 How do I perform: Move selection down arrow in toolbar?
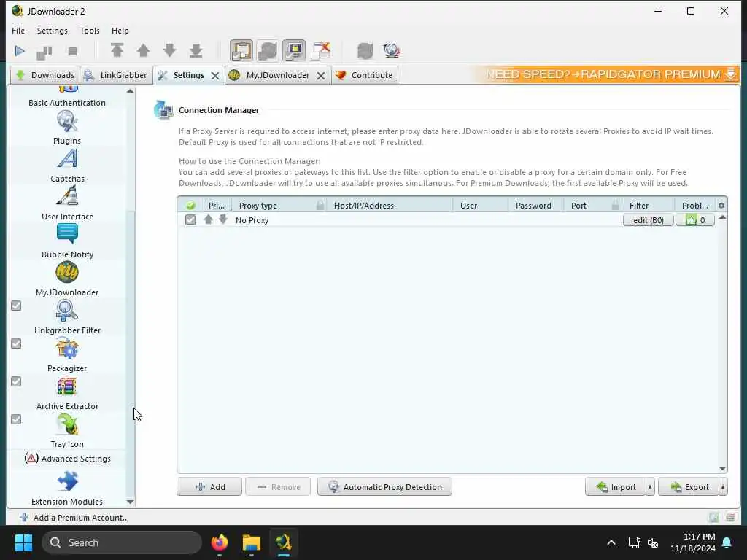click(x=169, y=50)
